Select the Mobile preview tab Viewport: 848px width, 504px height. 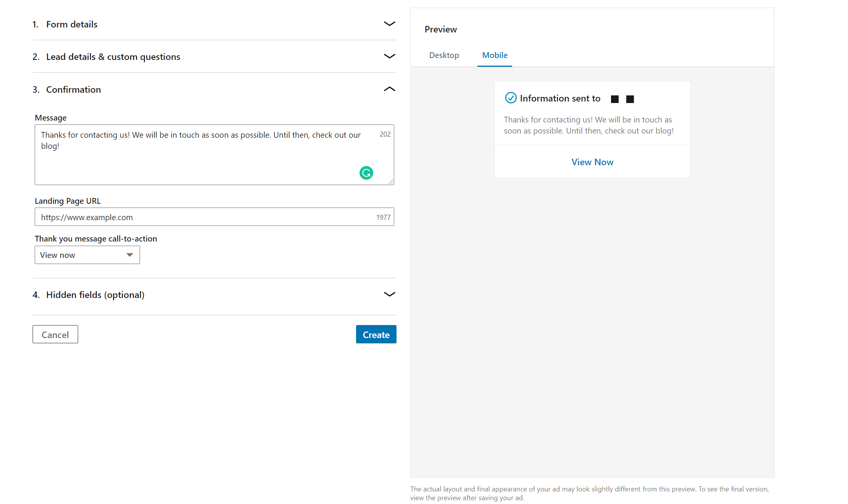pyautogui.click(x=495, y=55)
